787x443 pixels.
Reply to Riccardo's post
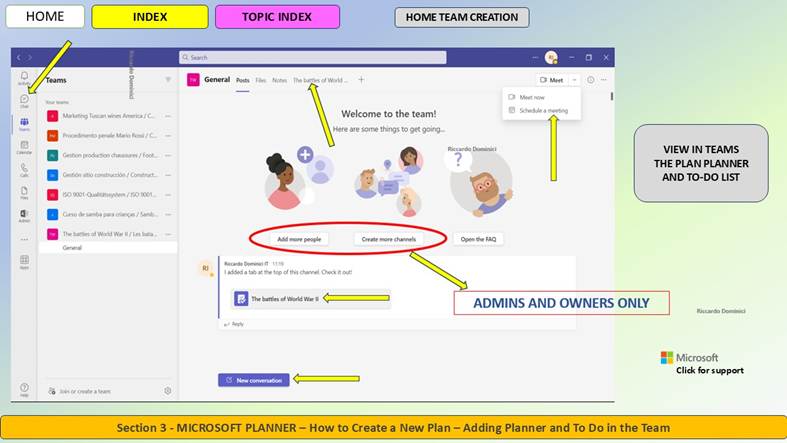coord(234,324)
